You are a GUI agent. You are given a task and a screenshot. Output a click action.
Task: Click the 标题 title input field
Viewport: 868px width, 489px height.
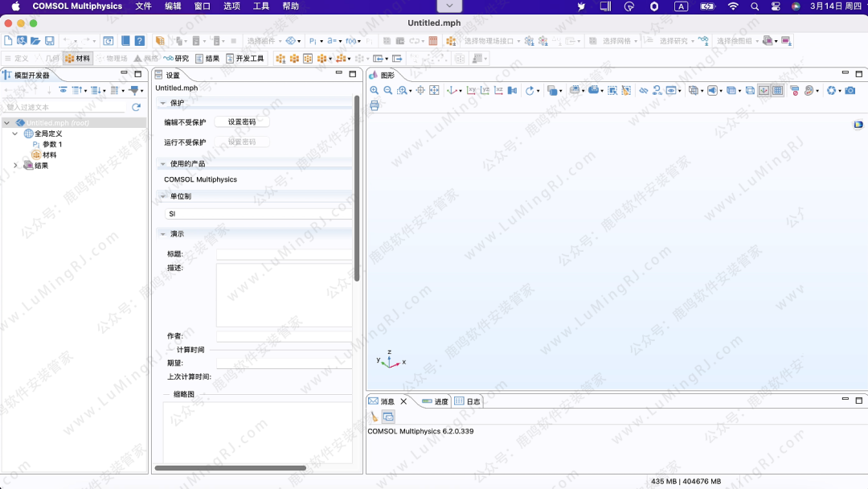click(284, 254)
